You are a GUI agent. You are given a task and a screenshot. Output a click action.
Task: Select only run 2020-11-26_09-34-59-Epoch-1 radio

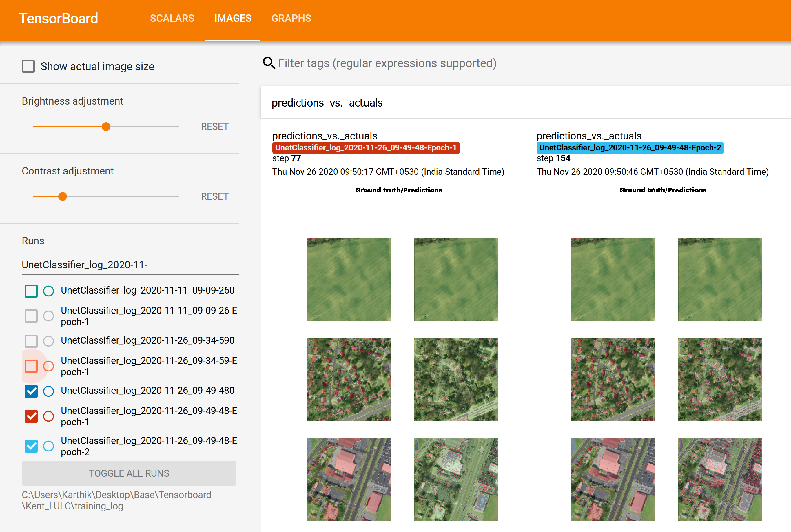(x=48, y=366)
